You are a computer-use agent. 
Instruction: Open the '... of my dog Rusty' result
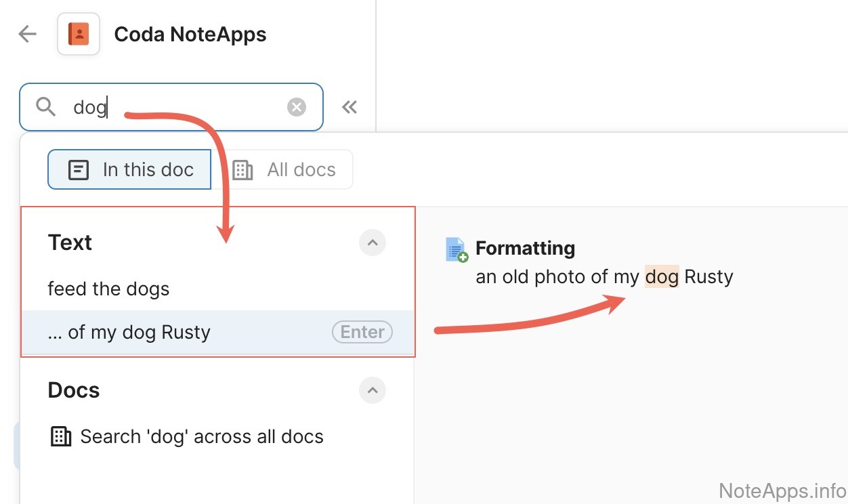[129, 333]
